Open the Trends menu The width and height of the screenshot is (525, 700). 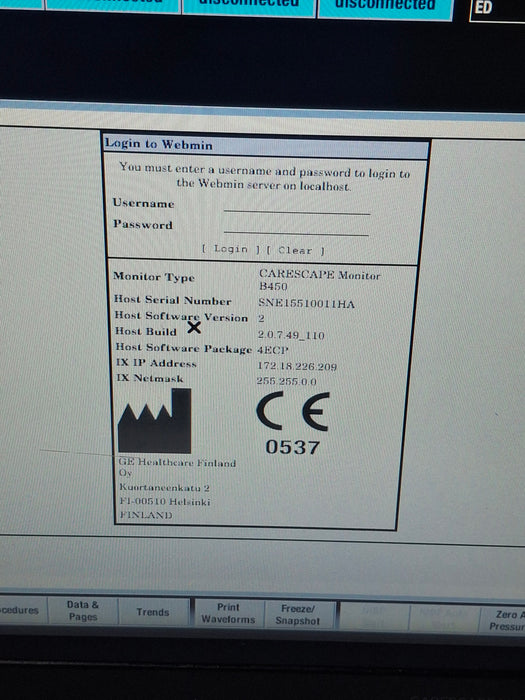(153, 612)
